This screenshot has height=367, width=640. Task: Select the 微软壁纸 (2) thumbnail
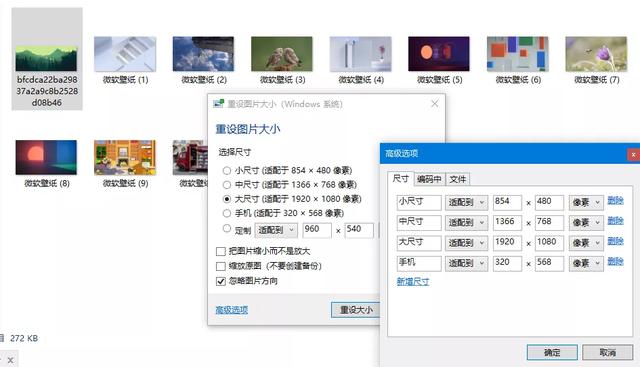(203, 54)
